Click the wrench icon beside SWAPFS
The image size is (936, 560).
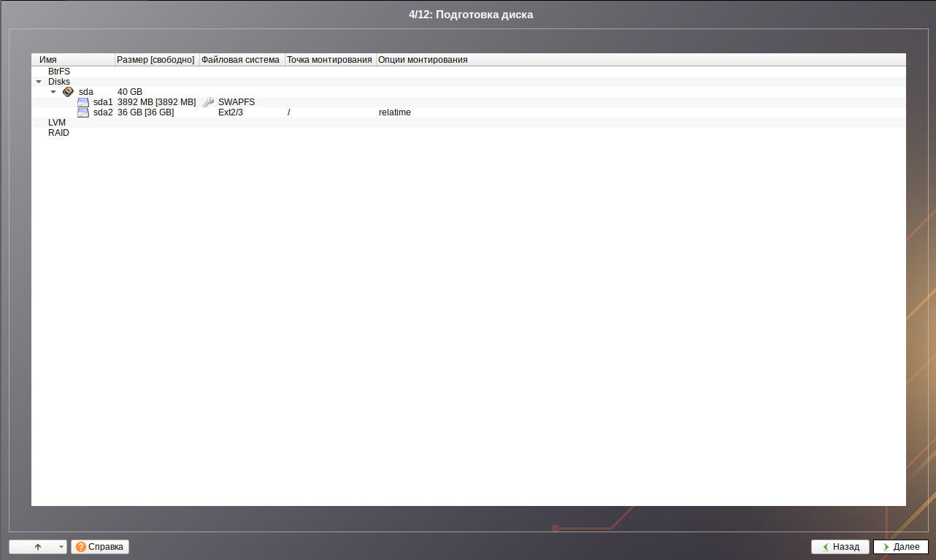(x=208, y=102)
